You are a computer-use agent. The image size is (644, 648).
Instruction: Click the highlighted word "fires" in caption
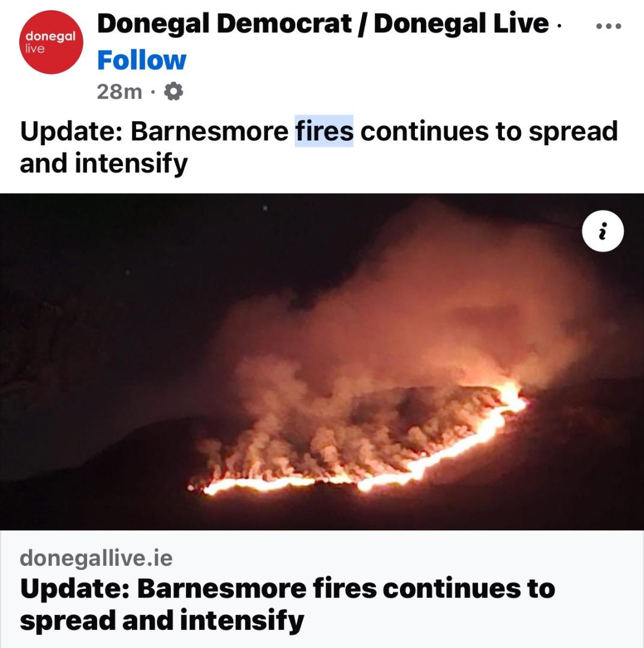point(324,131)
